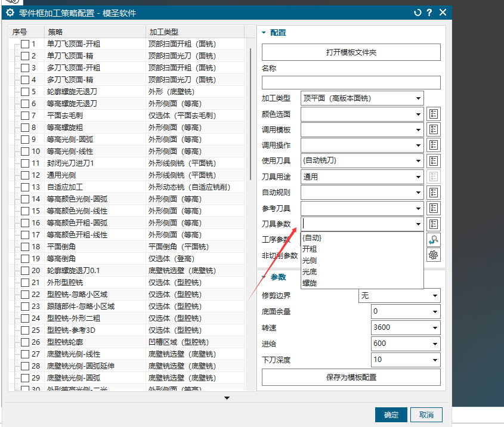504x427 pixels.
Task: Choose {自动} from dropdown list
Action: click(362, 238)
